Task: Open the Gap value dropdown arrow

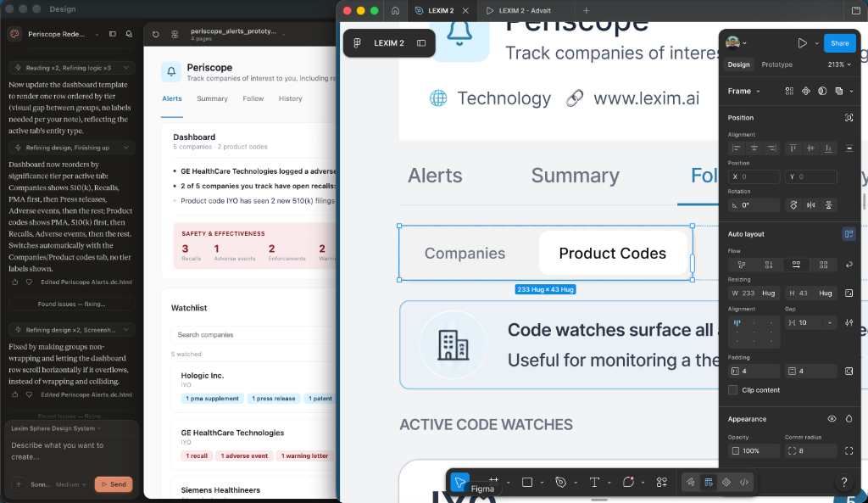Action: point(829,322)
